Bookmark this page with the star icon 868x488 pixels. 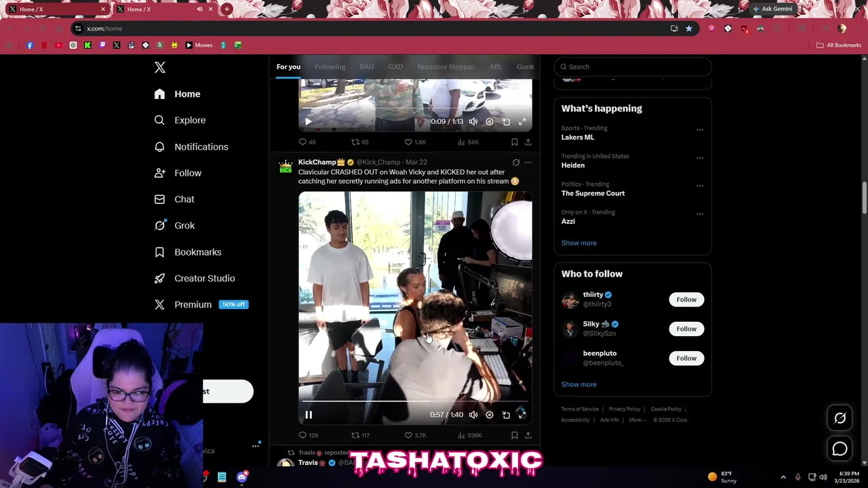[689, 28]
